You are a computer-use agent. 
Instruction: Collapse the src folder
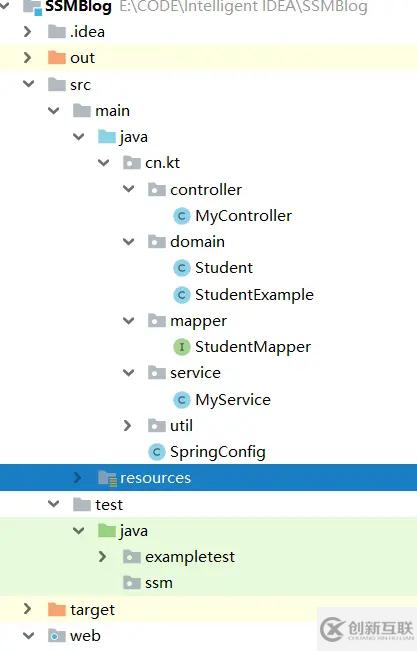coord(29,84)
